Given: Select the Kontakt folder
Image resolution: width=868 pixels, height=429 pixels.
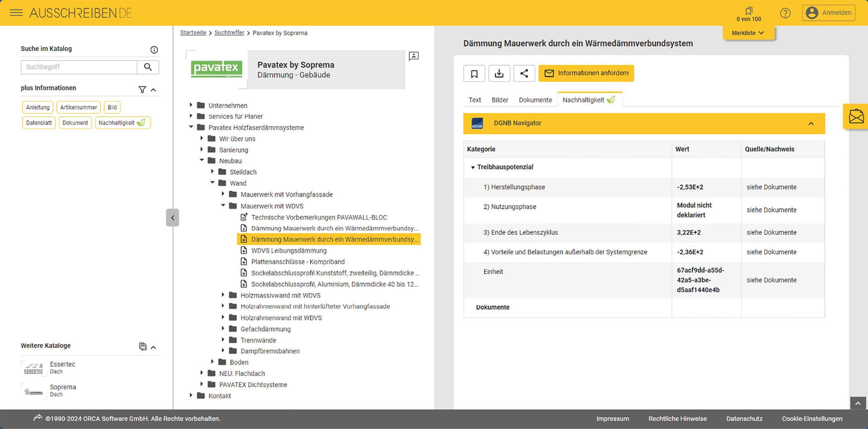Looking at the screenshot, I should coord(219,396).
